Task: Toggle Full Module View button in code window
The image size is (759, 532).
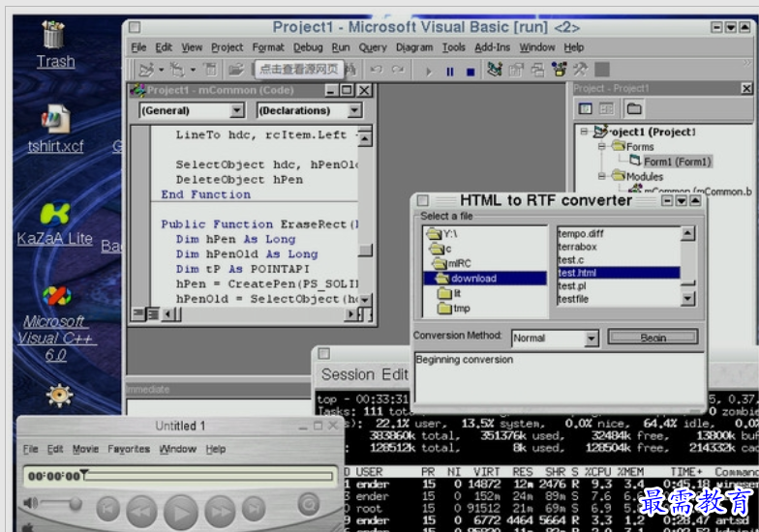Action: tap(153, 314)
